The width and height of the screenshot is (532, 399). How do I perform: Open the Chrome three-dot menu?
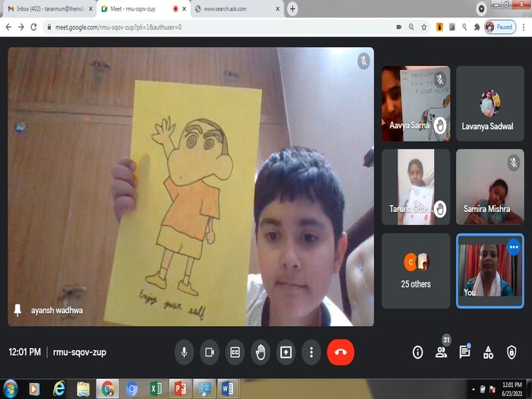coord(524,27)
